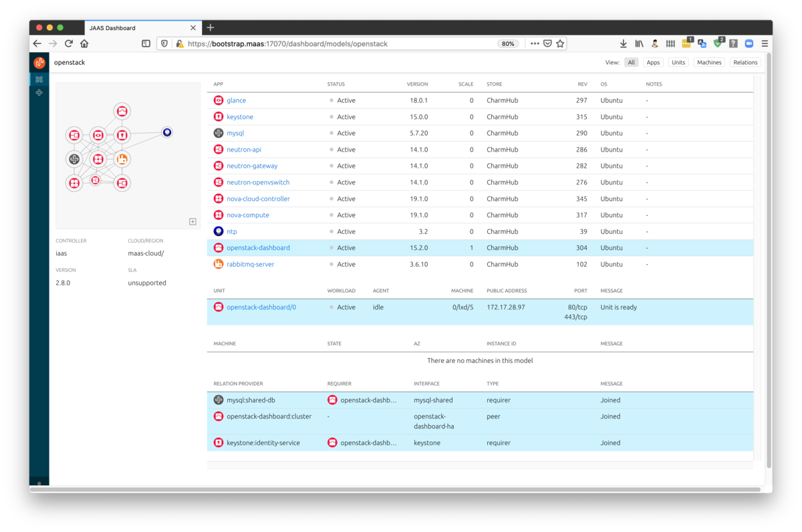Go to browser home page icon

84,43
